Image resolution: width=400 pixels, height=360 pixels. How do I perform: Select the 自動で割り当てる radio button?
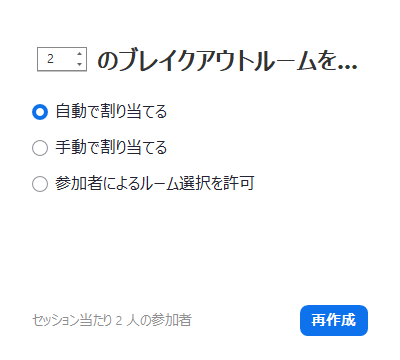pyautogui.click(x=40, y=112)
